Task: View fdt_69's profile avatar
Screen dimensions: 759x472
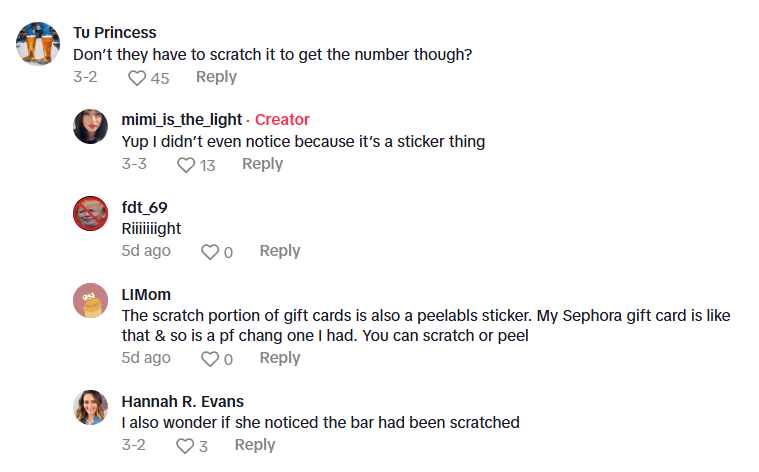Action: tap(91, 213)
